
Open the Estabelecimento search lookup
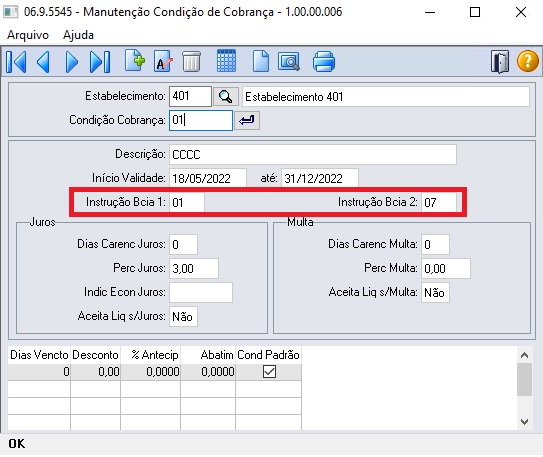[225, 97]
